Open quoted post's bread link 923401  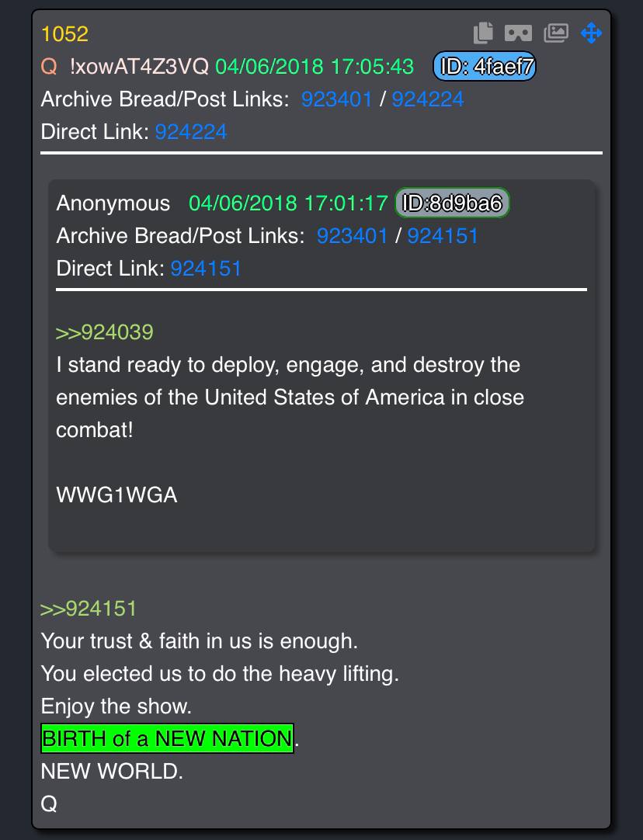(352, 236)
